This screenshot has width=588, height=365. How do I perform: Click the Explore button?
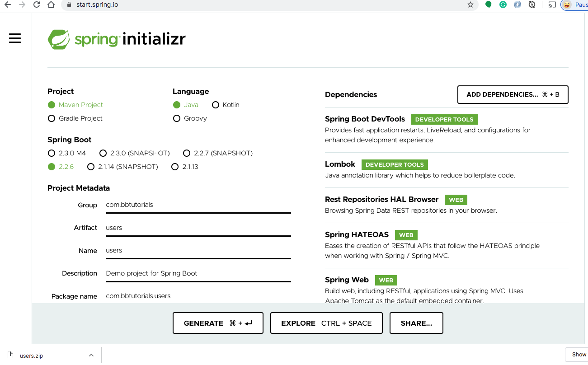coord(326,323)
